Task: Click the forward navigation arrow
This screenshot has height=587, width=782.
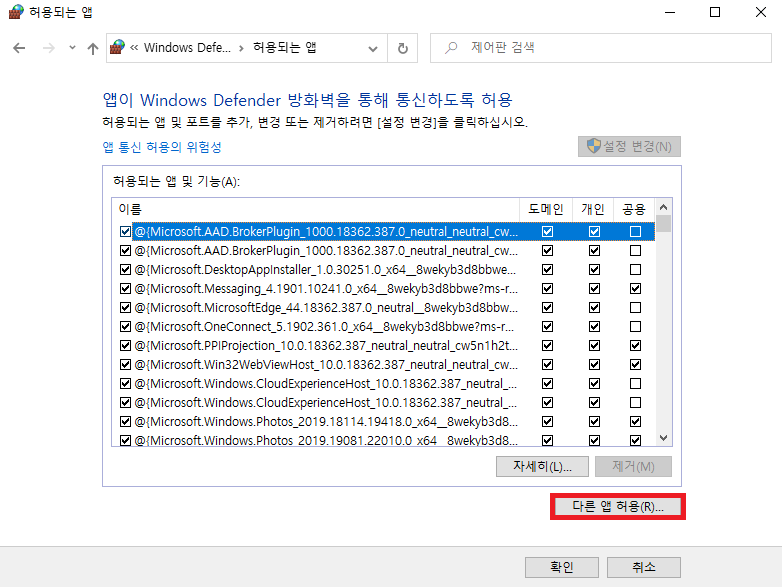Action: pyautogui.click(x=48, y=48)
